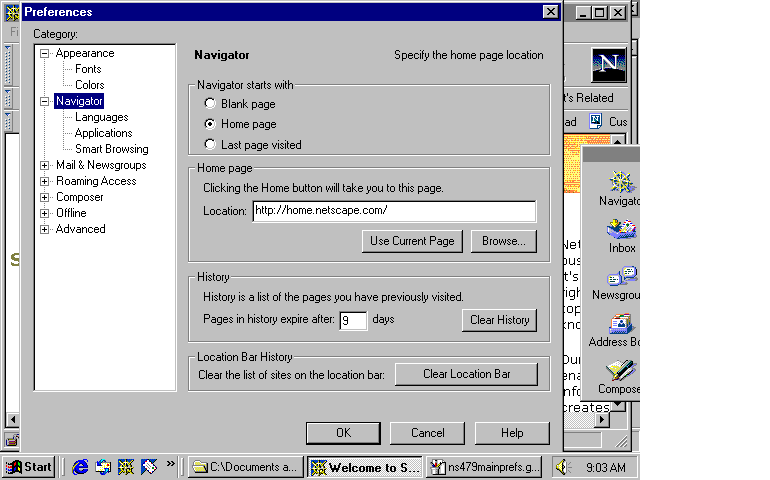Expand the Advanced category
770x480 pixels.
pos(45,229)
